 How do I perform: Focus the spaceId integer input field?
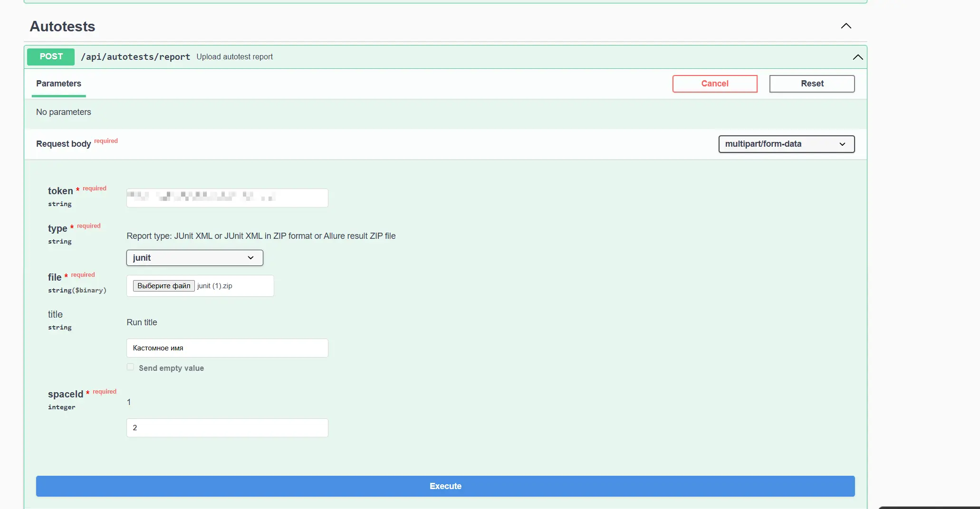pyautogui.click(x=227, y=428)
